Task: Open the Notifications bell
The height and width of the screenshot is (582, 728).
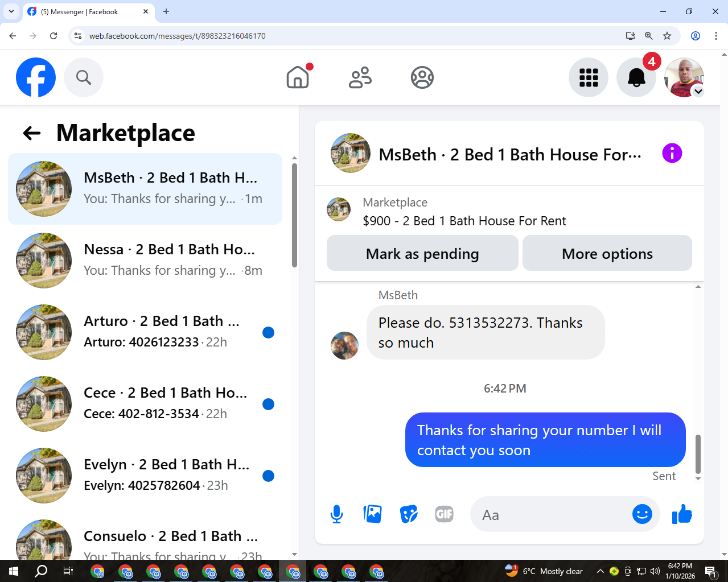Action: tap(636, 77)
